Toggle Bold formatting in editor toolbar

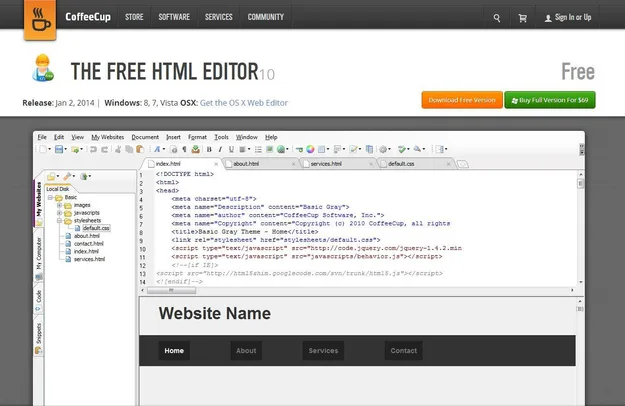[209, 149]
